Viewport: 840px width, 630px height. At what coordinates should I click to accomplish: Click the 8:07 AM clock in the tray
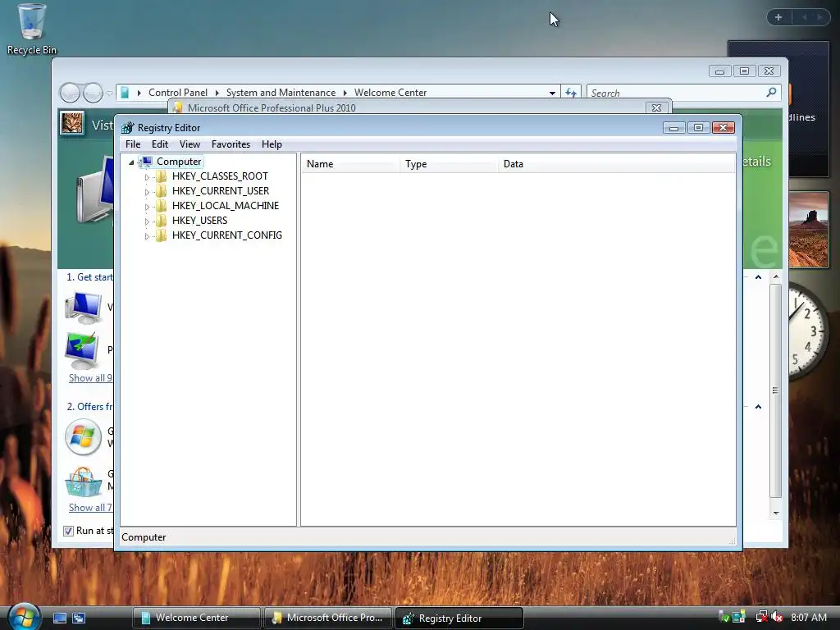(809, 618)
